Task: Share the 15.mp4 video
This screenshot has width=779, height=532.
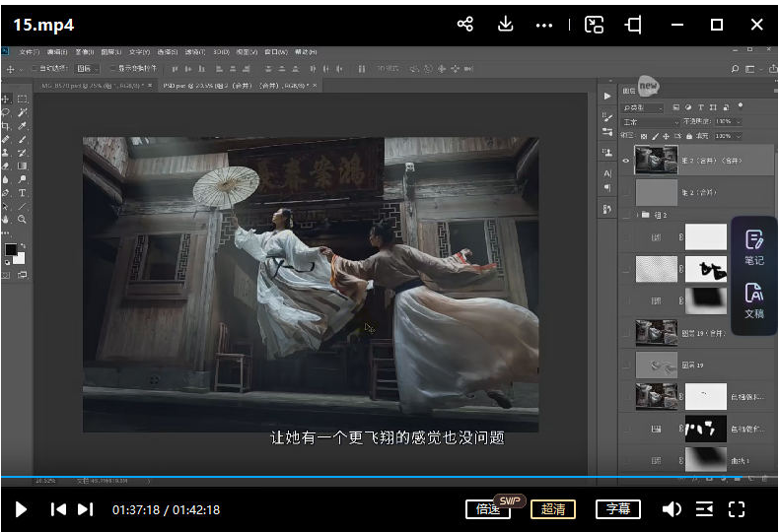Action: (x=465, y=24)
